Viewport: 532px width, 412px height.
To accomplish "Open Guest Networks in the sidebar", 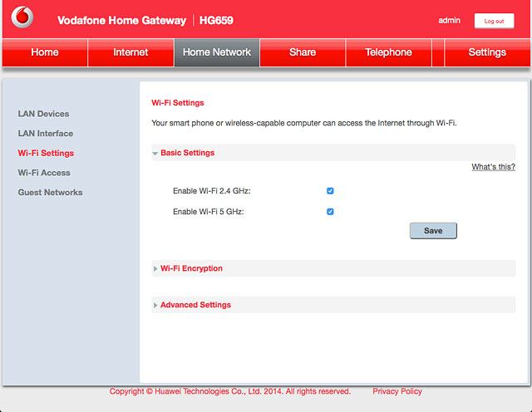I will pos(50,193).
